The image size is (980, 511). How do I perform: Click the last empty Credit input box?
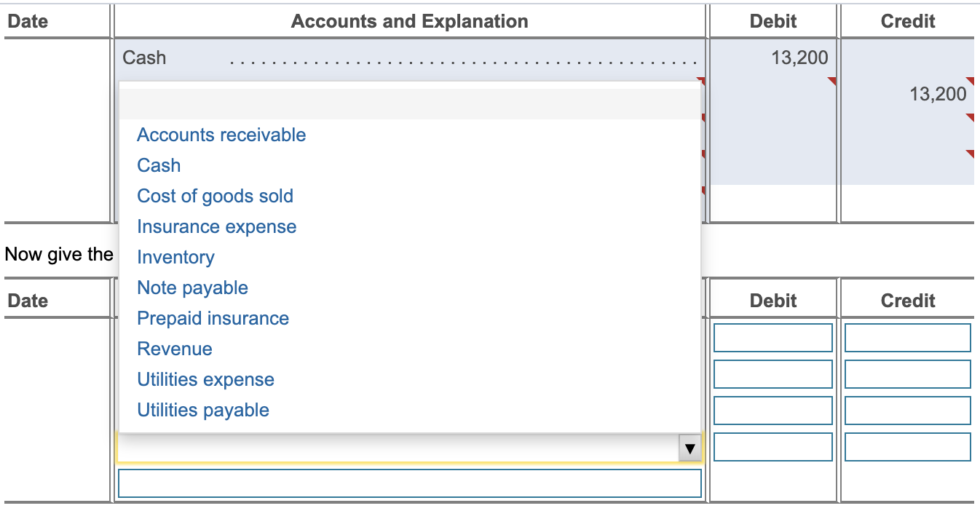907,447
